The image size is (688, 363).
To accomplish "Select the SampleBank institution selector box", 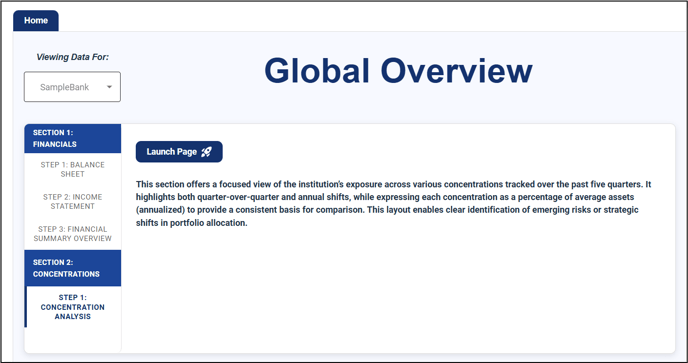I will coord(72,87).
